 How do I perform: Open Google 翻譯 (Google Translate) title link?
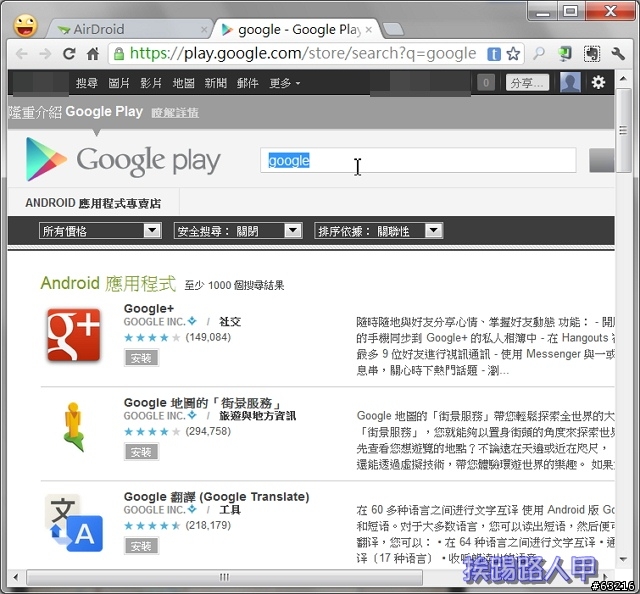[216, 497]
